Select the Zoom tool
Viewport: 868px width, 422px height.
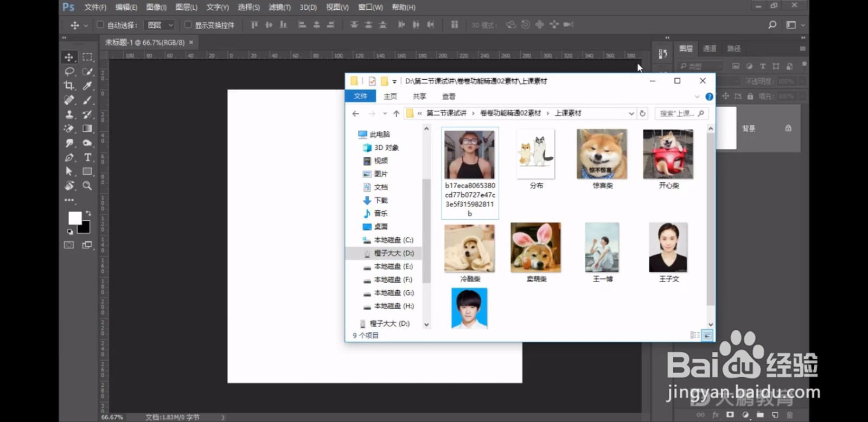[x=87, y=186]
